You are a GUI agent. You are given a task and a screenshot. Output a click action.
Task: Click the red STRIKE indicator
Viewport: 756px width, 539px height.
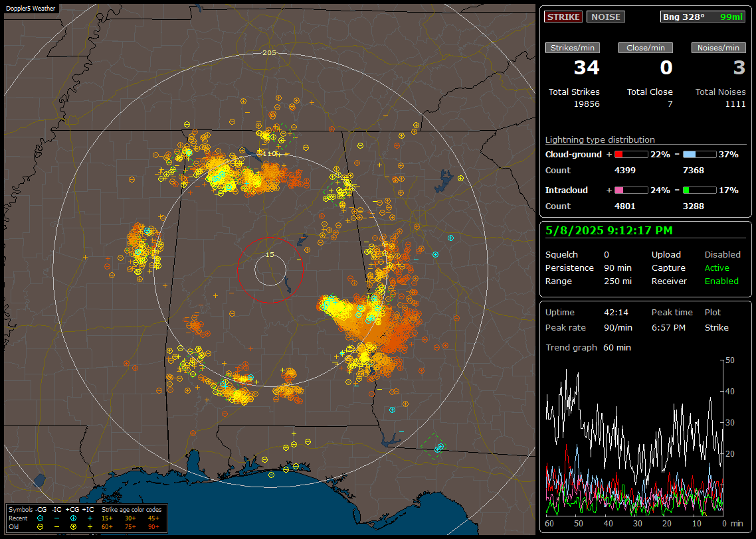click(x=563, y=17)
